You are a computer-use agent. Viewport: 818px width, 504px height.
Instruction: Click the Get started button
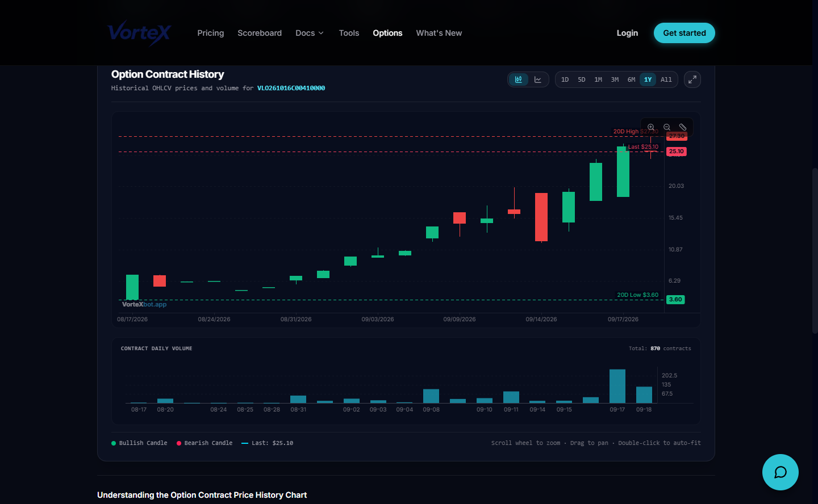(685, 33)
